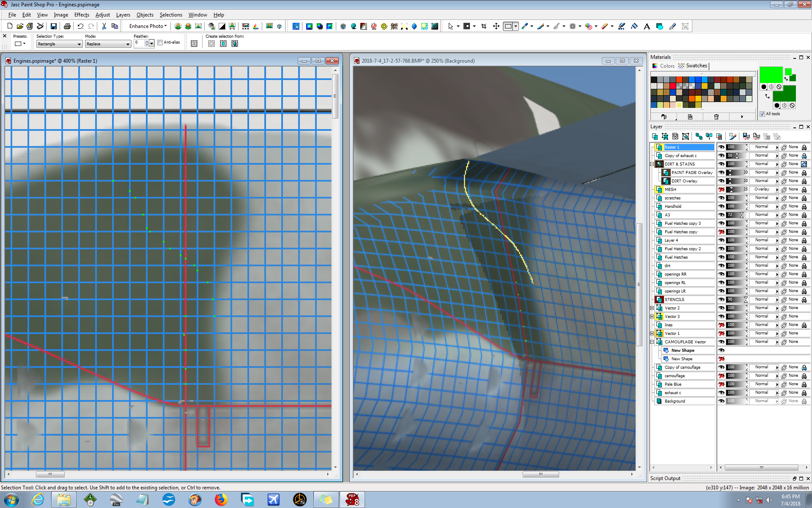
Task: Open the Enhance Photo button menu
Action: (x=148, y=26)
